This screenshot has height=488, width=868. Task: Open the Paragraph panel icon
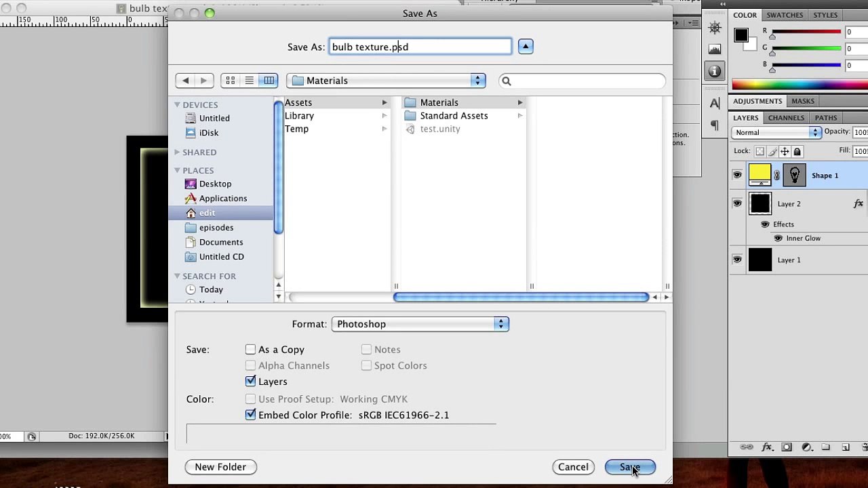point(715,125)
